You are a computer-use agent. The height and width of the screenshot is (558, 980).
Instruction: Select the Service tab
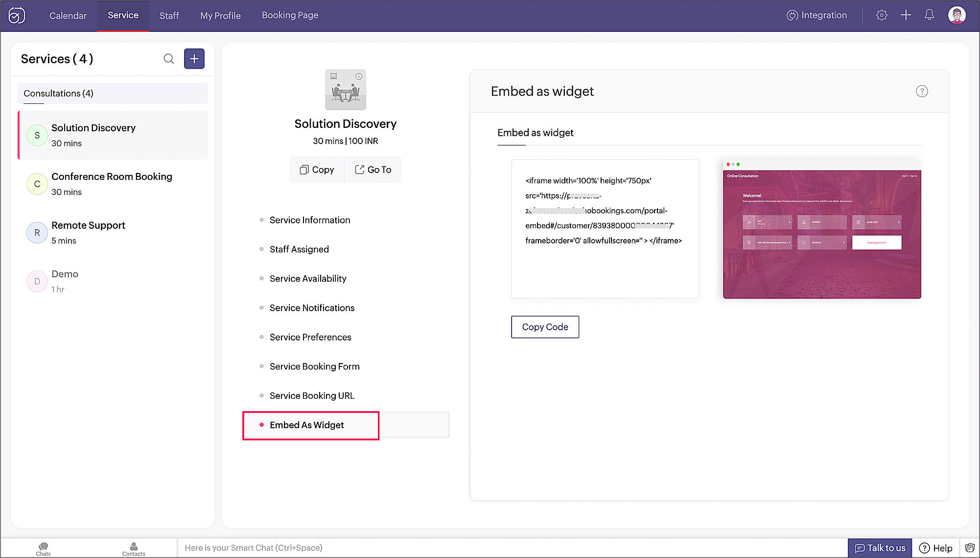[123, 15]
